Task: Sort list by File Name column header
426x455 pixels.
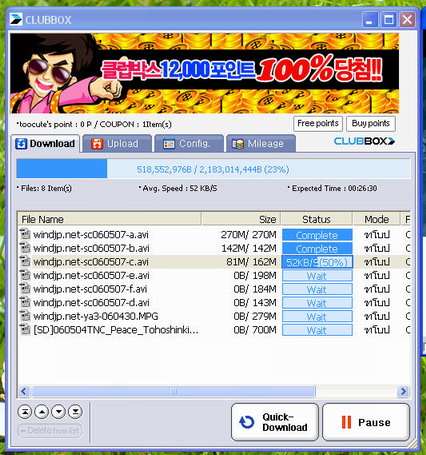Action: point(109,219)
